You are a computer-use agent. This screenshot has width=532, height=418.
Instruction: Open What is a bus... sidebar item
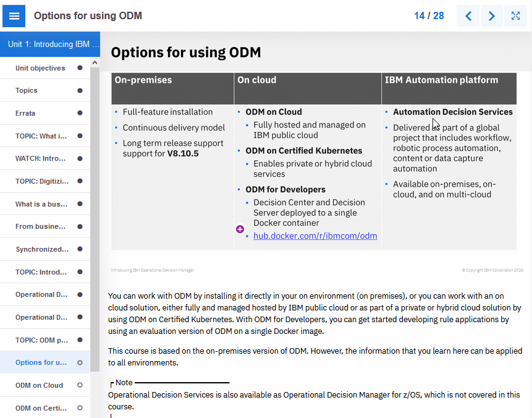44,203
